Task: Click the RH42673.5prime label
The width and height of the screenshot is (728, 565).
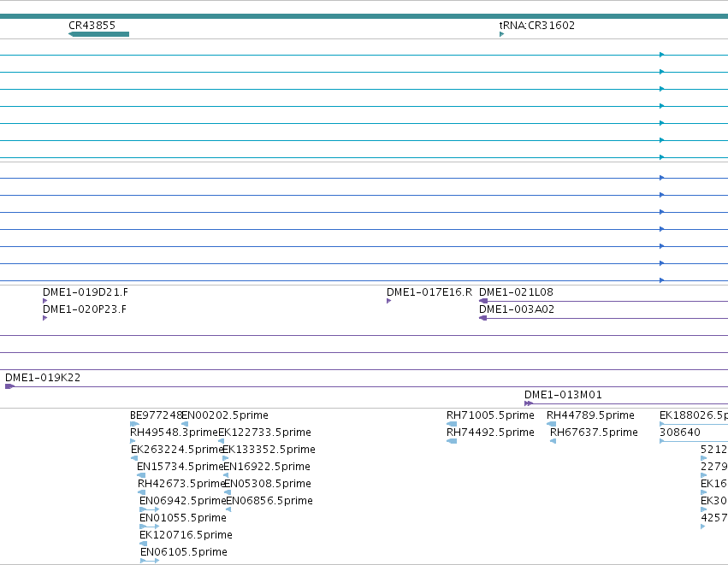Action: 181,483
